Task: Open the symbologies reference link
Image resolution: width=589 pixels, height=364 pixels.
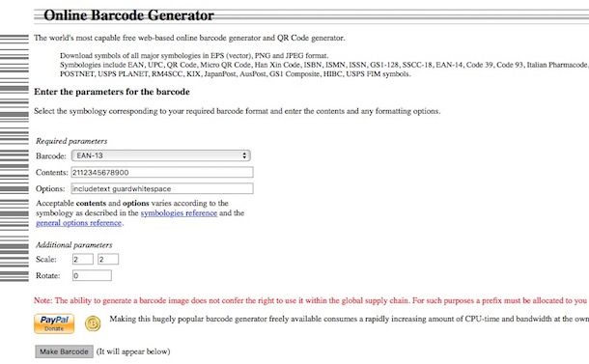Action: point(179,213)
